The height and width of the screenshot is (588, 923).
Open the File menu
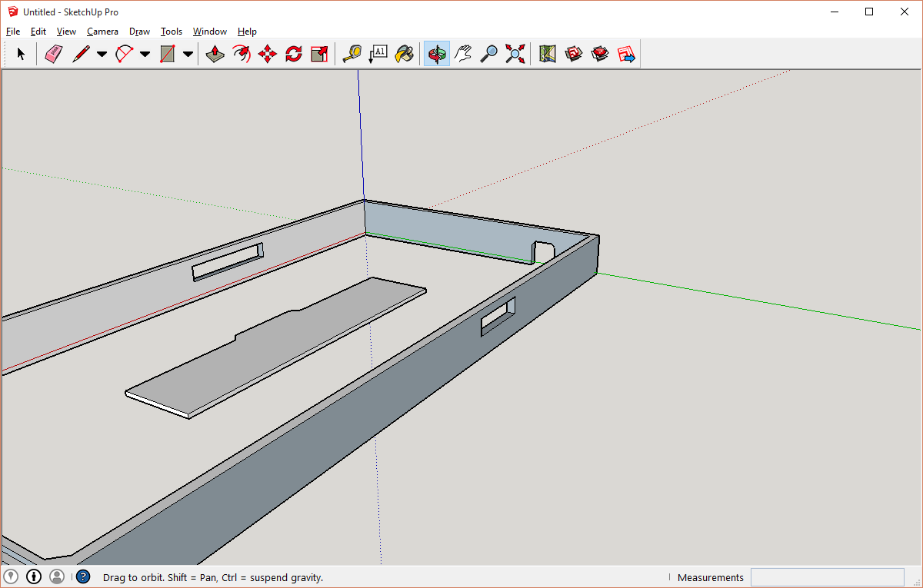tap(13, 32)
